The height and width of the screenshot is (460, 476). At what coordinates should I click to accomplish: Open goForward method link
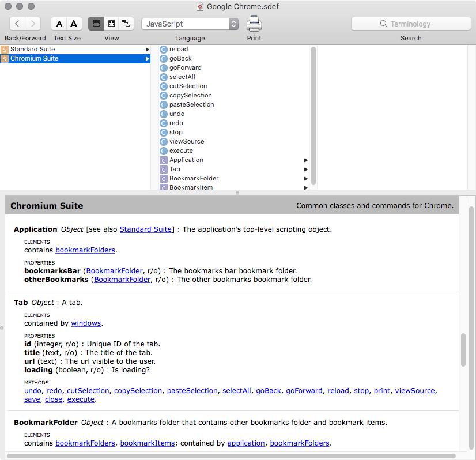tap(304, 391)
